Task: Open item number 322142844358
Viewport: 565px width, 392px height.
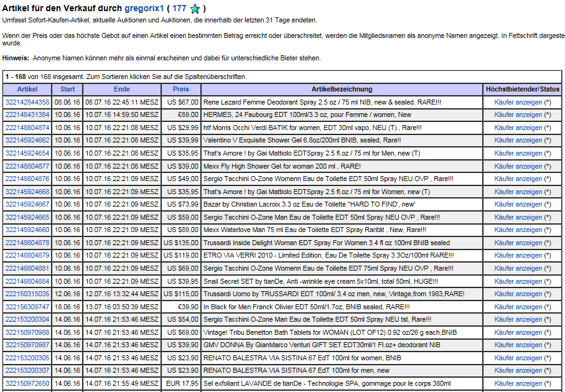Action: pyautogui.click(x=27, y=102)
